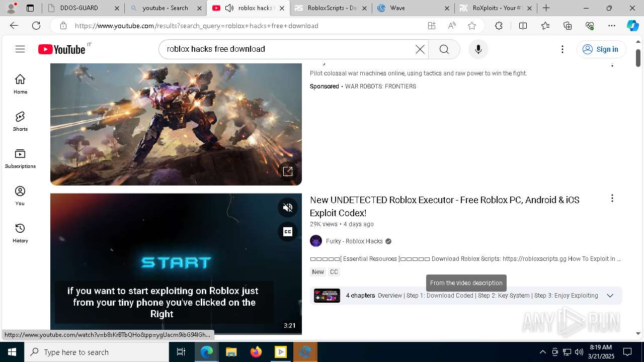The width and height of the screenshot is (644, 362).
Task: Show hidden system tray icons
Action: point(542,352)
